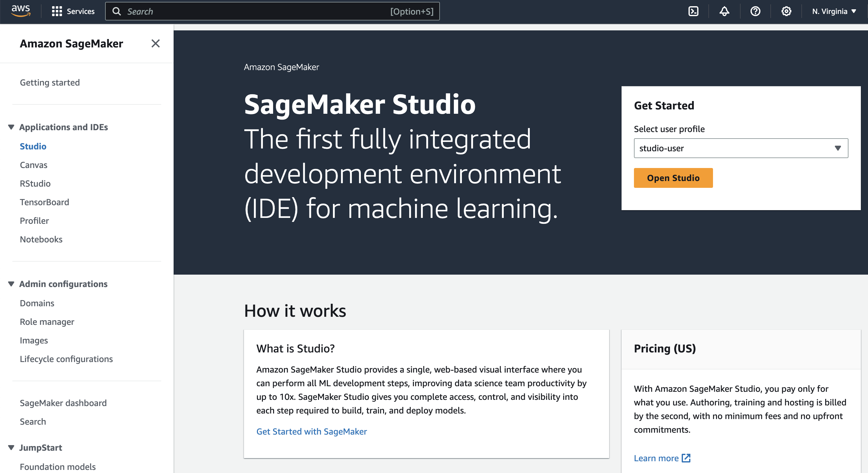Launch the CloudShell terminal icon
The image size is (868, 473).
pyautogui.click(x=693, y=11)
